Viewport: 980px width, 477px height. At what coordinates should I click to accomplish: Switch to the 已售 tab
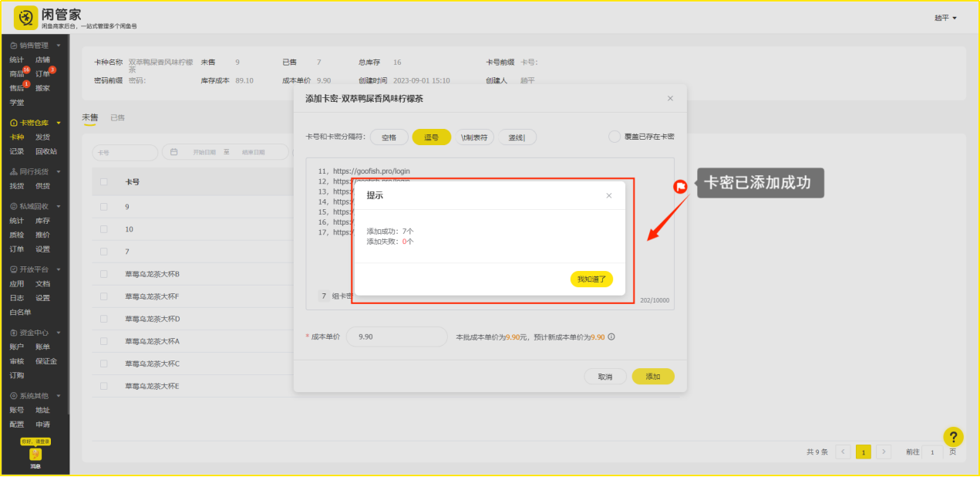(117, 117)
